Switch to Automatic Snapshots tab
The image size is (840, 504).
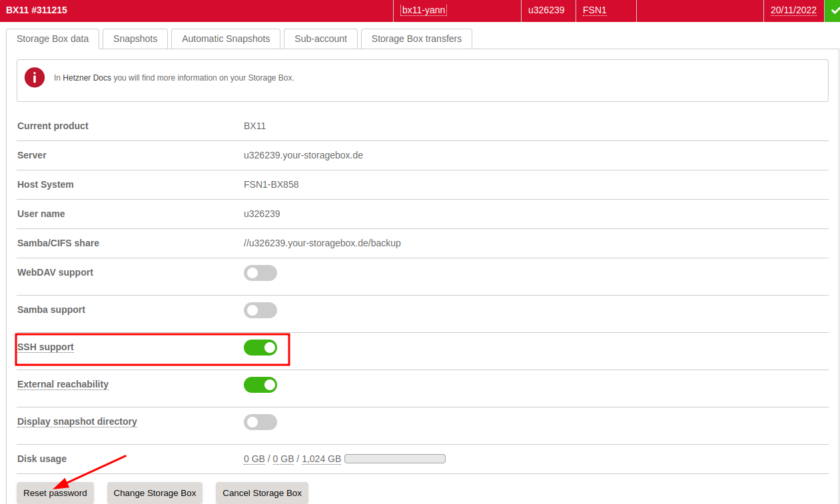click(226, 39)
